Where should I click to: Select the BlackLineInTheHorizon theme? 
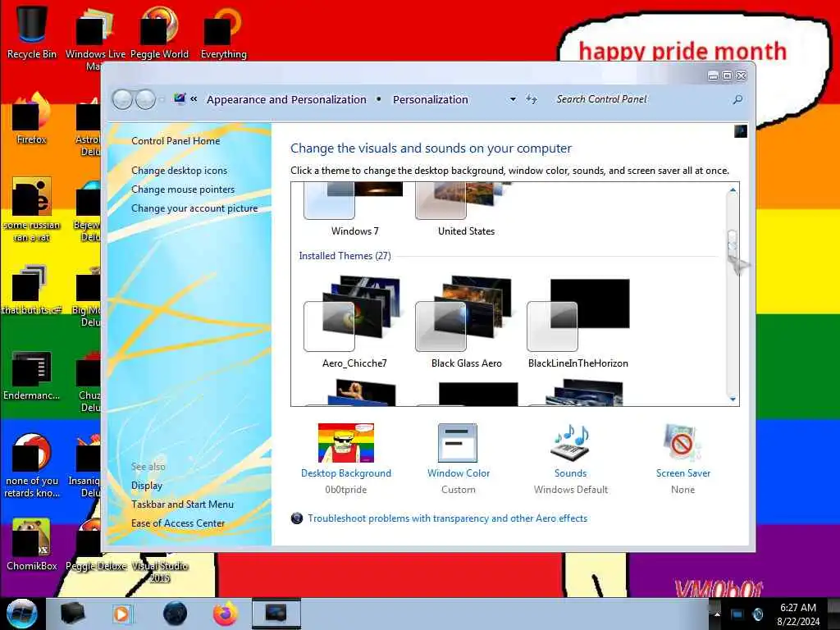(578, 322)
